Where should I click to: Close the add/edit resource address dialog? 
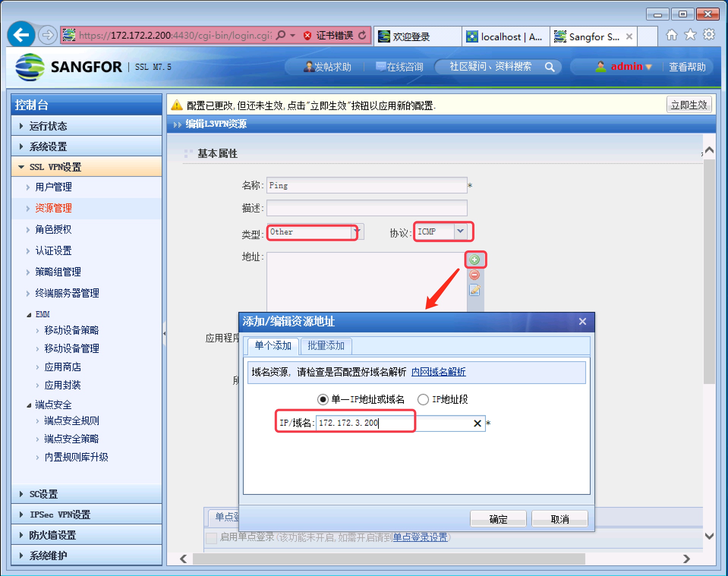point(583,321)
